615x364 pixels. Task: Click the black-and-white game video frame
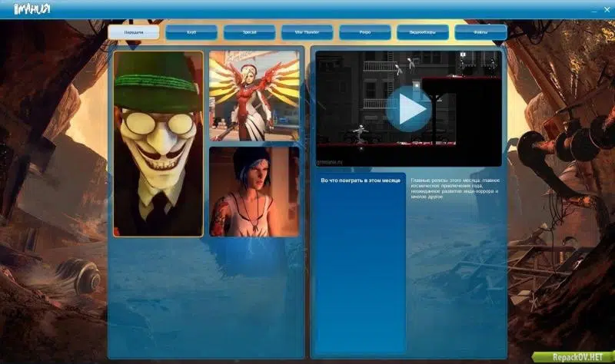409,108
